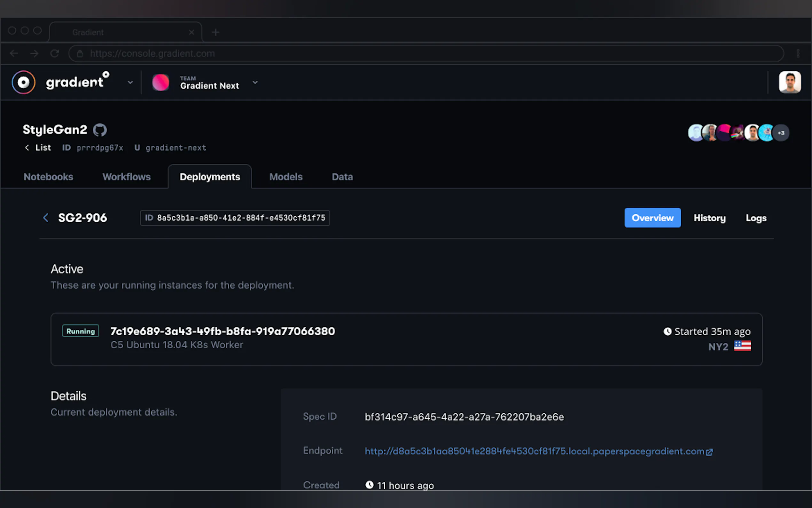The image size is (812, 508).
Task: Click the US flag icon next to NY2
Action: click(742, 346)
